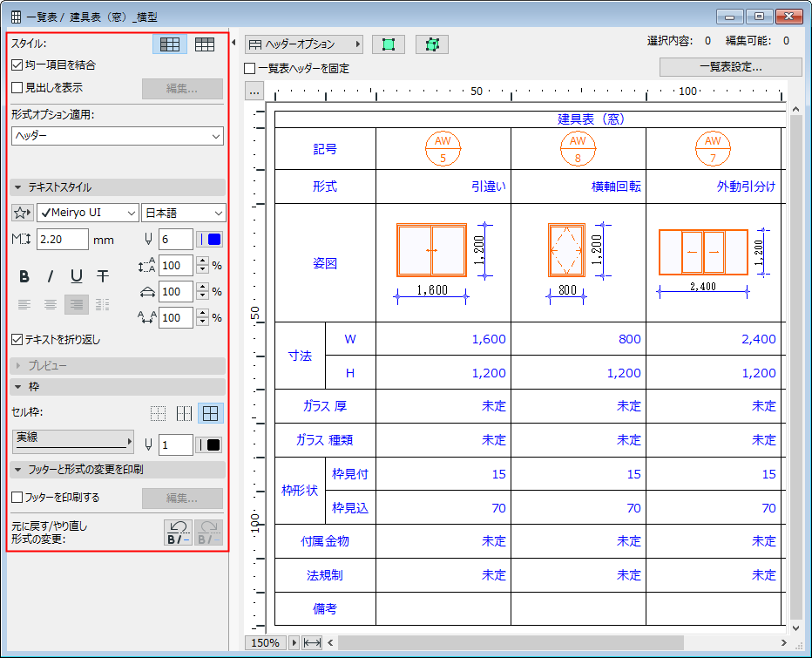
Task: Select vertical-lines cell border option
Action: (x=185, y=413)
